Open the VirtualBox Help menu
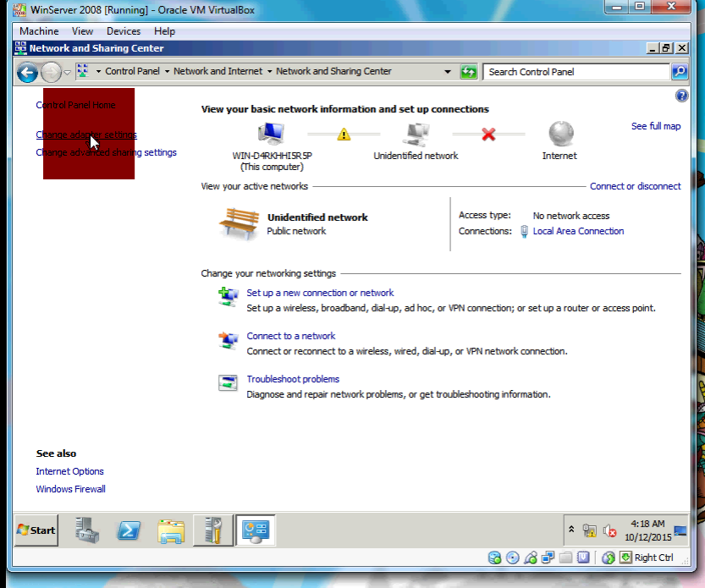 (x=164, y=31)
